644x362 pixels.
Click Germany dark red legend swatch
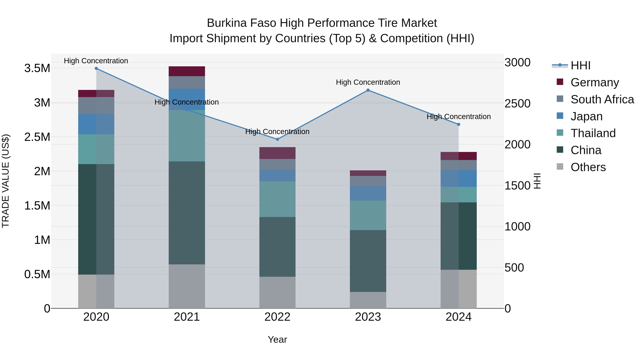pyautogui.click(x=560, y=82)
